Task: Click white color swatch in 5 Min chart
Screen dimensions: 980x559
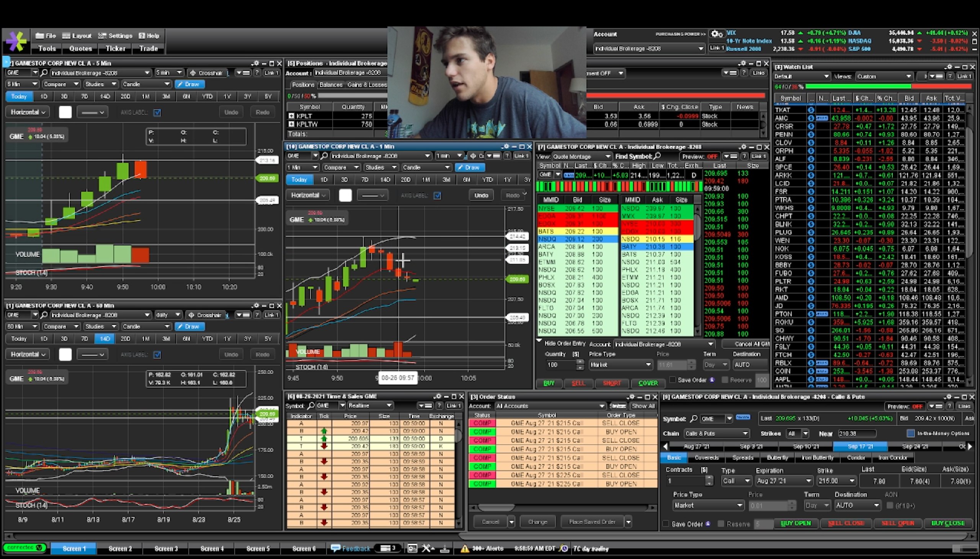Action: pos(65,112)
